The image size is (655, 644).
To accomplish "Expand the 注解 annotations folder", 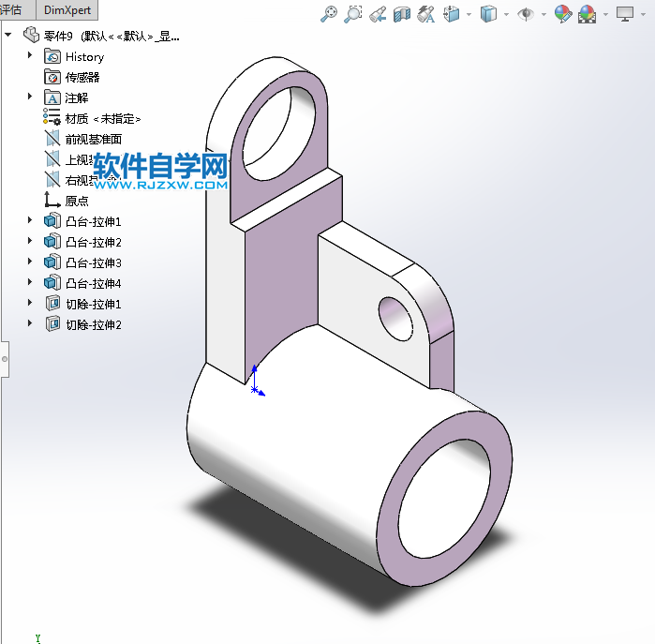I will pos(30,97).
